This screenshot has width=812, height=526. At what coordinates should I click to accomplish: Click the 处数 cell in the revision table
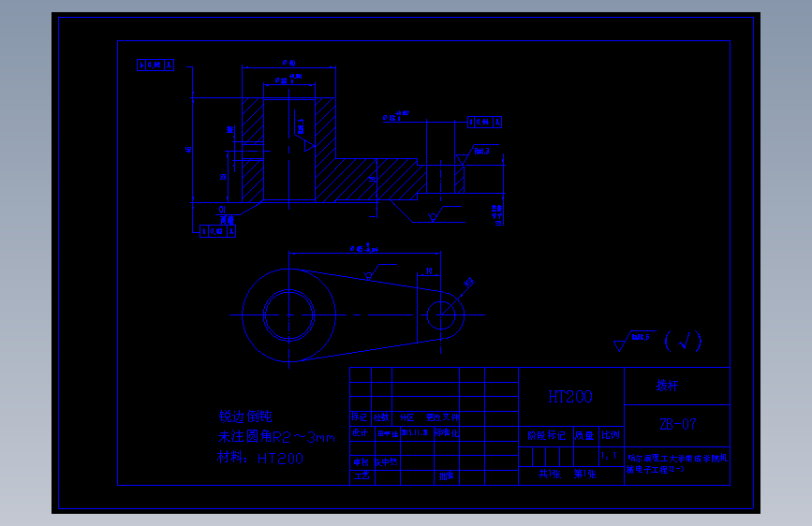coord(381,417)
